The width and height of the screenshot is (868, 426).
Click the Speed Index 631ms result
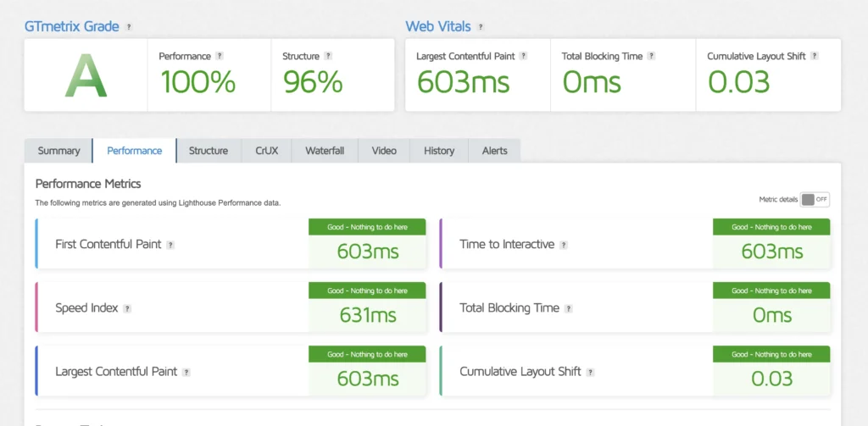point(368,315)
